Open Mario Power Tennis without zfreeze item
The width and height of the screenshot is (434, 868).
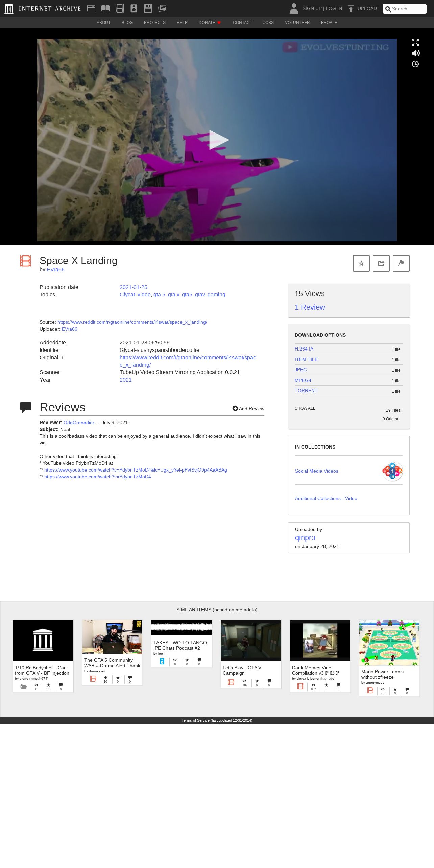389,658
